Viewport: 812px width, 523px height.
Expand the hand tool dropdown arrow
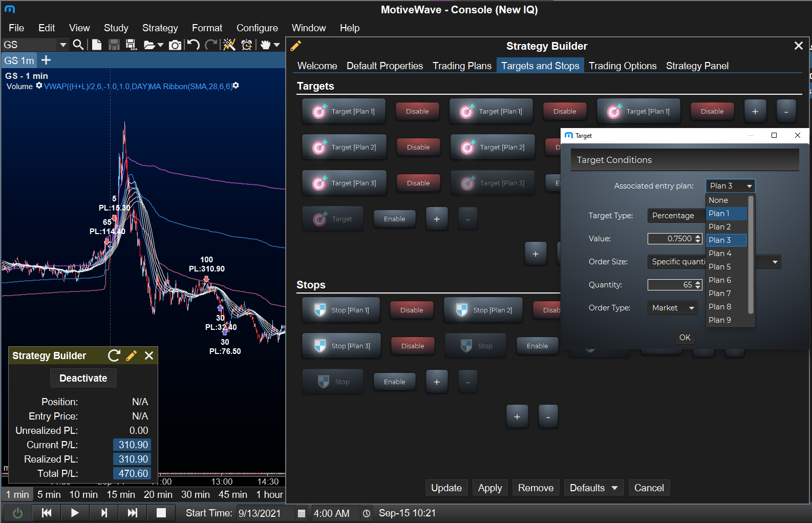tap(277, 45)
